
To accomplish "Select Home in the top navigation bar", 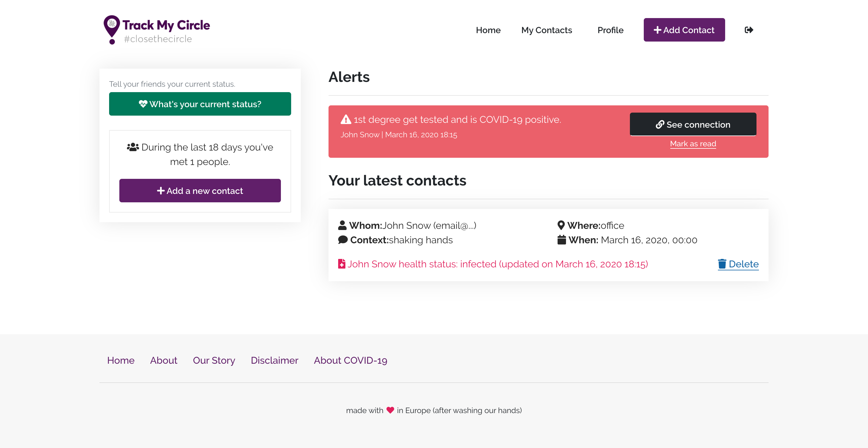I will pyautogui.click(x=488, y=30).
